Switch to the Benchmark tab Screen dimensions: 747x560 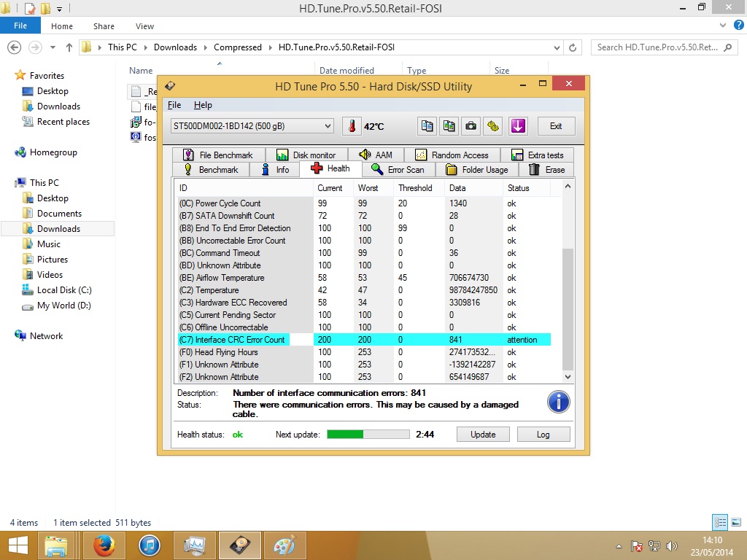[x=211, y=169]
